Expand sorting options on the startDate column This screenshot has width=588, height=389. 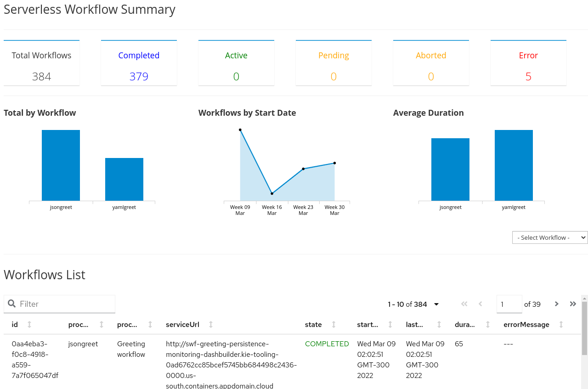coord(390,324)
